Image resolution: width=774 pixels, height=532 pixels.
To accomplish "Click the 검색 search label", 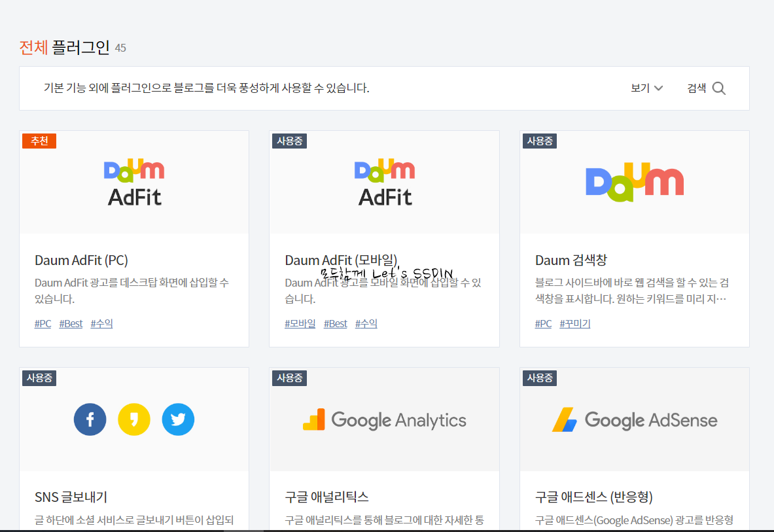I will click(x=697, y=88).
